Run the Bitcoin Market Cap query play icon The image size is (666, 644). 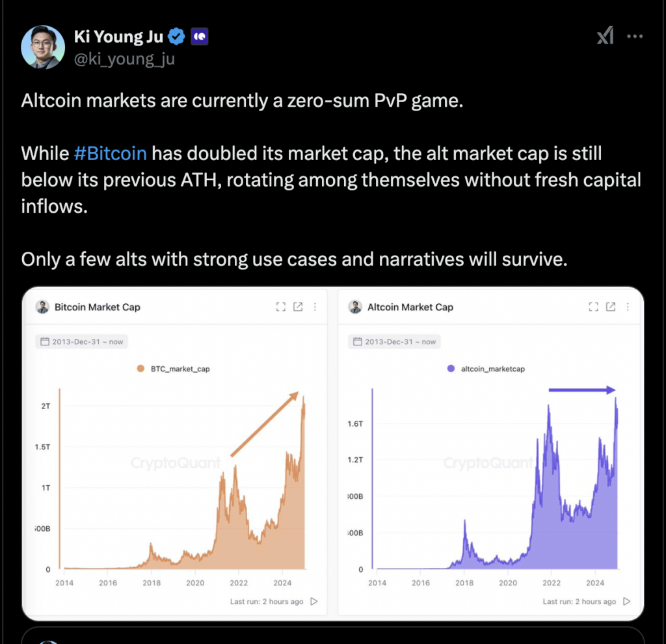click(314, 602)
